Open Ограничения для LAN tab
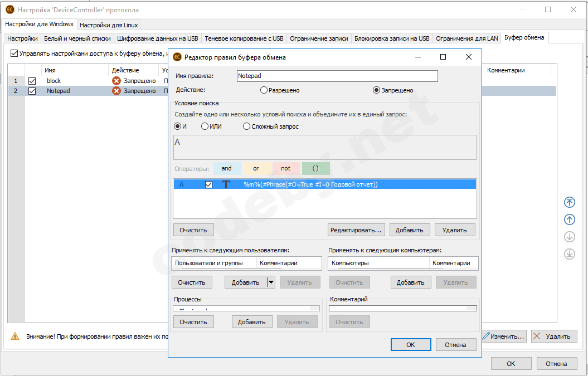Viewport: 588px width, 376px height. pos(467,38)
